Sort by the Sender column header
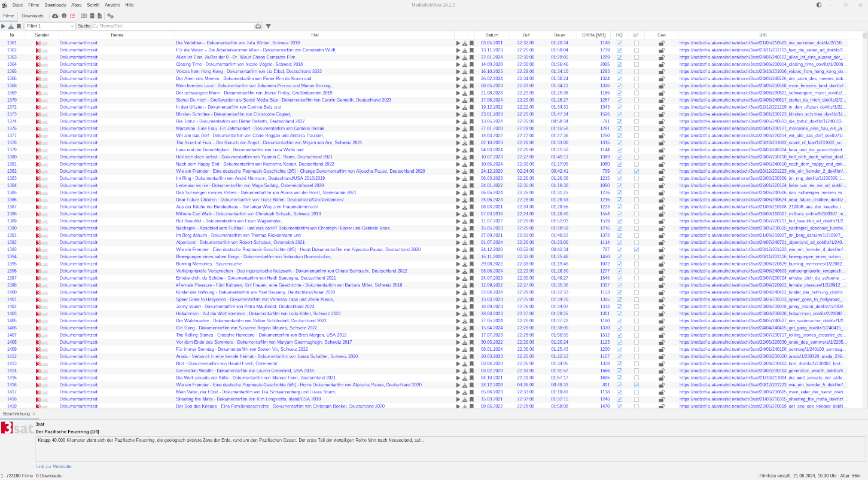The height and width of the screenshot is (480, 868). (x=42, y=35)
